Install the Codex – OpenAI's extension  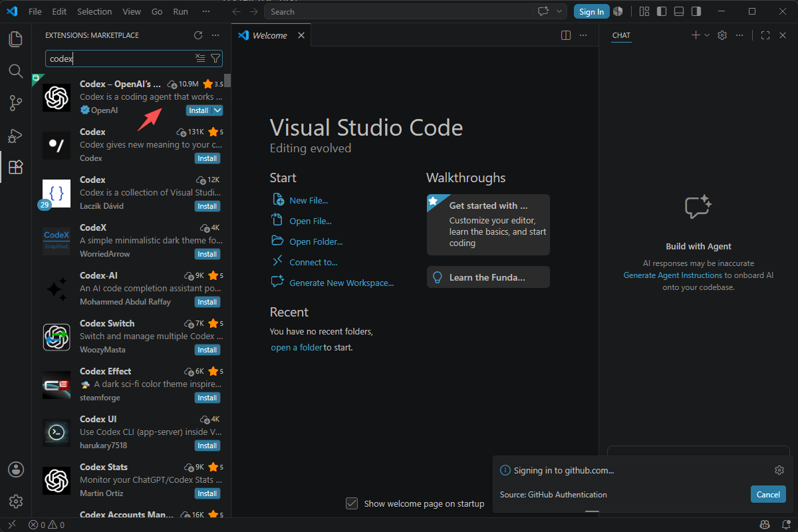pyautogui.click(x=199, y=110)
